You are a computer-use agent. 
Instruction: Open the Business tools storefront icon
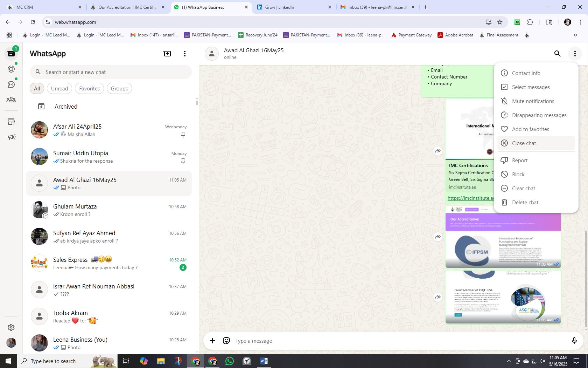pos(11,122)
